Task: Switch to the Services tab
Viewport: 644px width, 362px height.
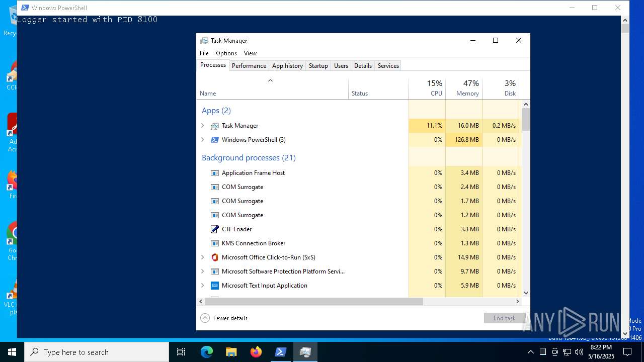Action: [x=388, y=66]
